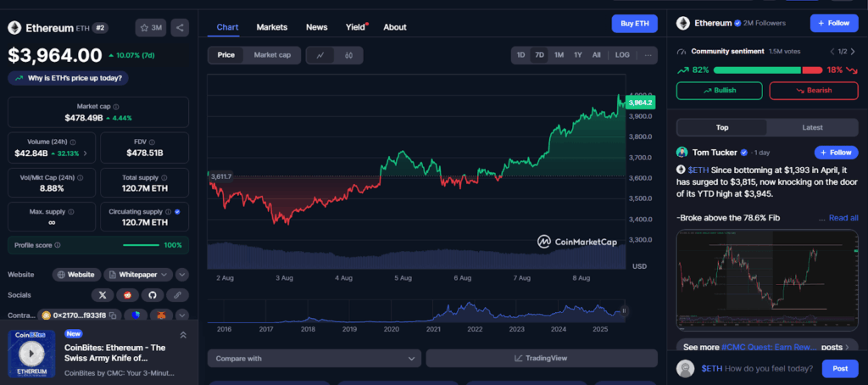868x385 pixels.
Task: Click the history range navigator pause handle
Action: point(624,311)
